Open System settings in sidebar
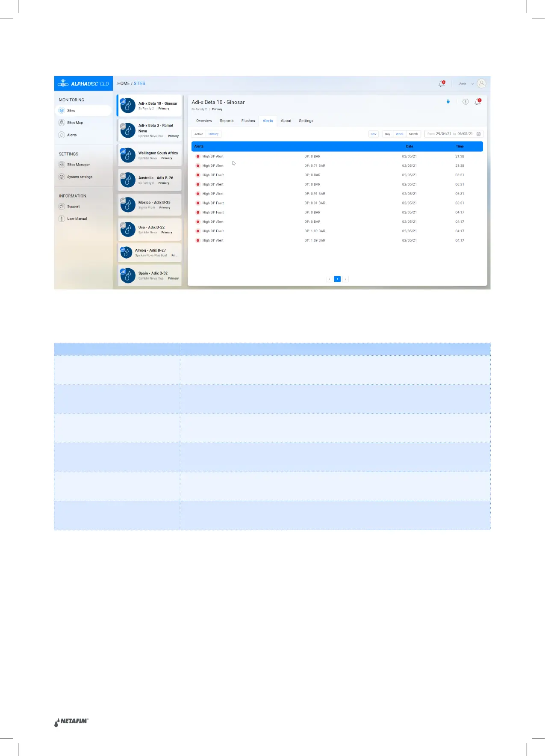Viewport: 545px width, 756px height. tap(80, 177)
